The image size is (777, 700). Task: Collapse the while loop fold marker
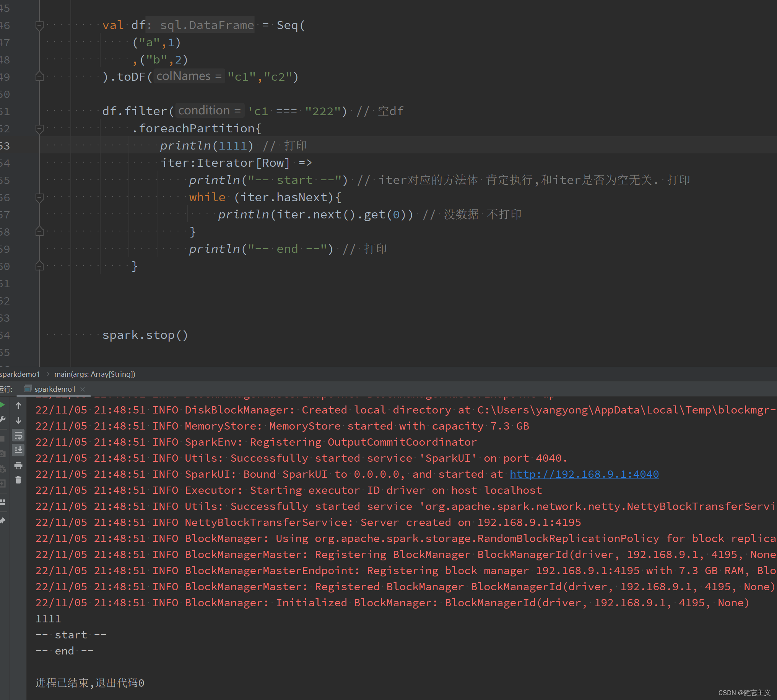pos(39,198)
